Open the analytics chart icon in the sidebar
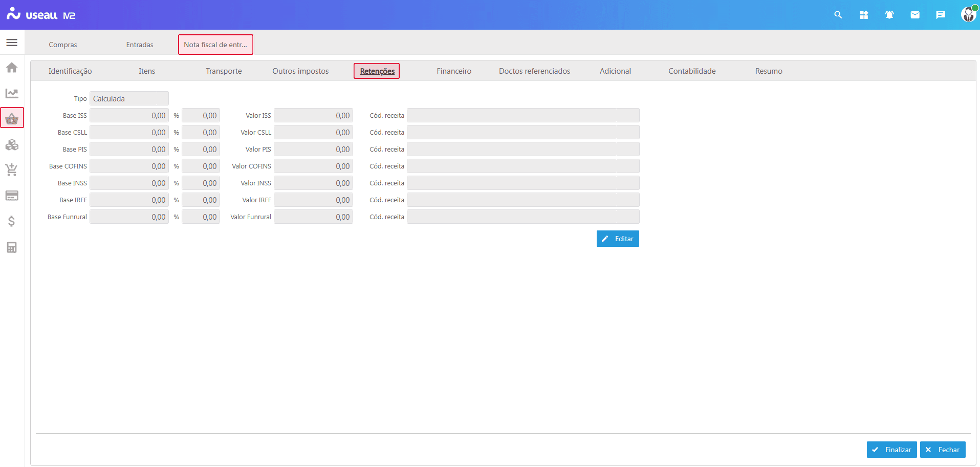980x467 pixels. click(x=12, y=93)
